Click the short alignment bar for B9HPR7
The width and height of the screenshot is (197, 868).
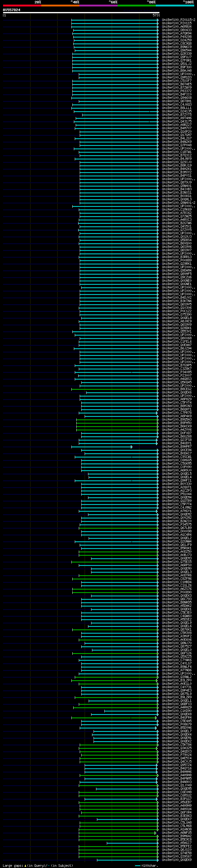(x=102, y=447)
